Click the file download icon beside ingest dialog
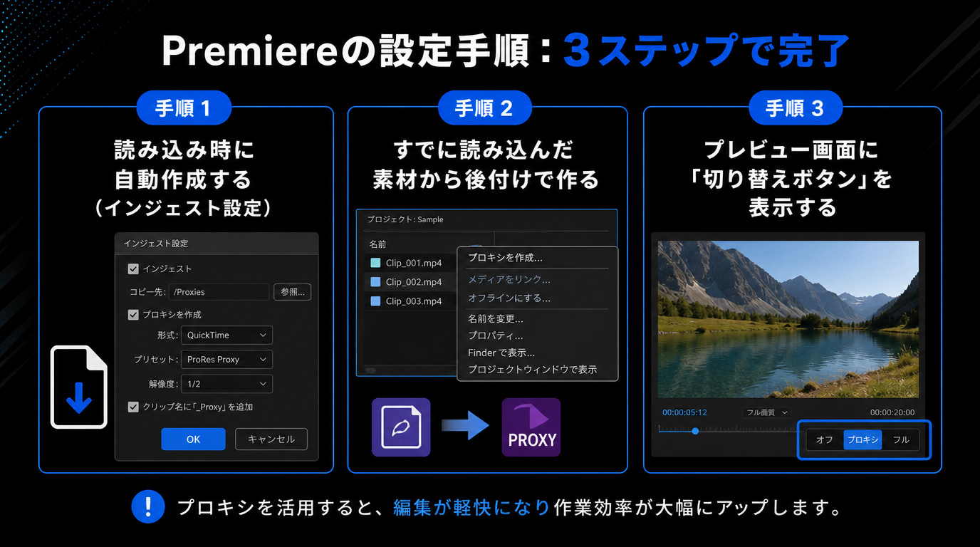The height and width of the screenshot is (547, 980). point(78,387)
